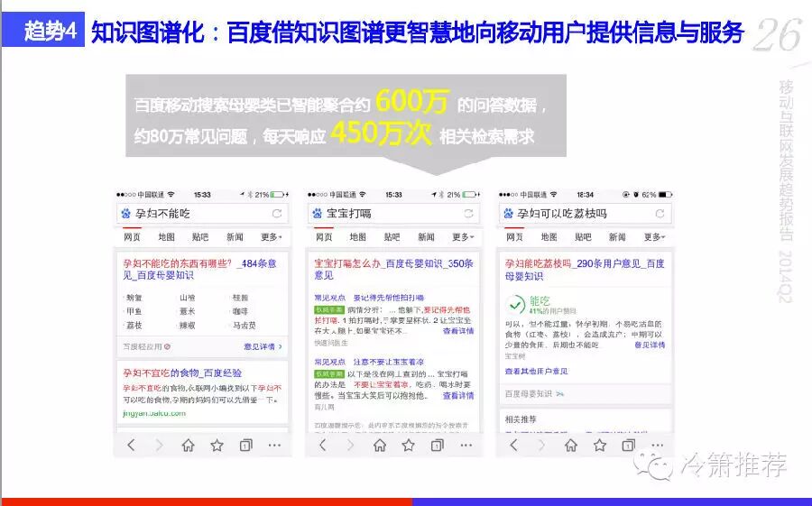The image size is (812, 506).
Task: Tap home icon in 孕妇可以吃荔枝吗 phone toolbar
Action: [x=571, y=445]
